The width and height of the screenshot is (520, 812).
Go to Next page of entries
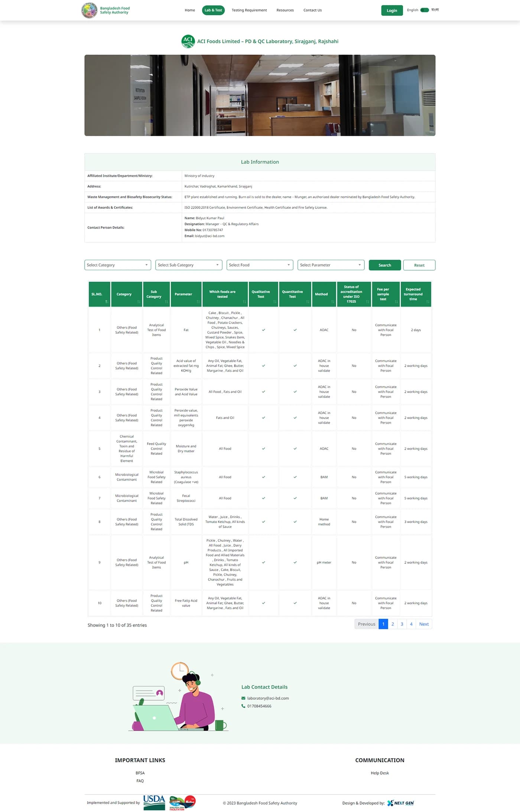(x=424, y=624)
